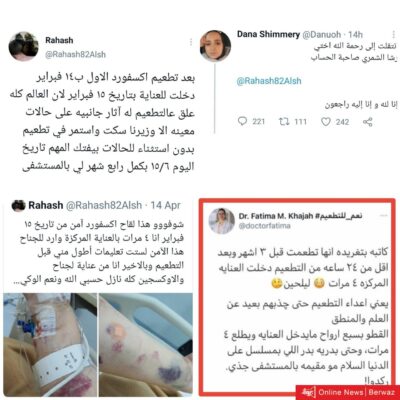Click the @doctorfatima handle

(264, 226)
